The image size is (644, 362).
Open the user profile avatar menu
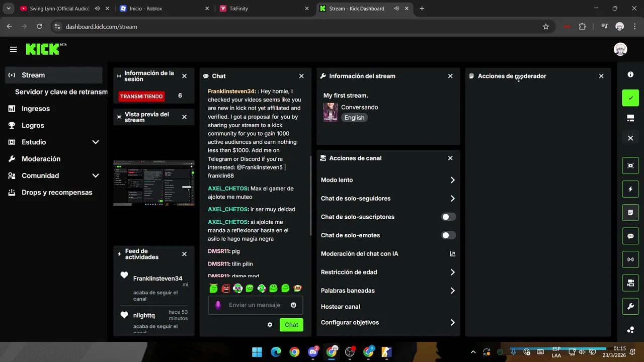[x=620, y=49]
